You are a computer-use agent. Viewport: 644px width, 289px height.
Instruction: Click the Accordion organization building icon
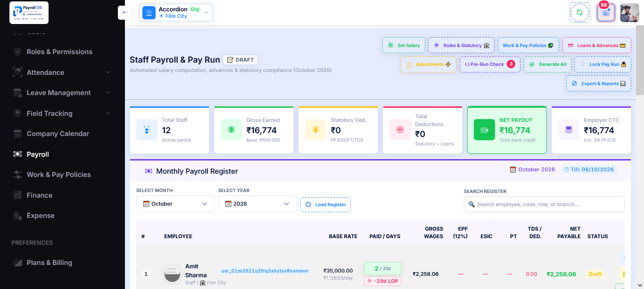149,13
